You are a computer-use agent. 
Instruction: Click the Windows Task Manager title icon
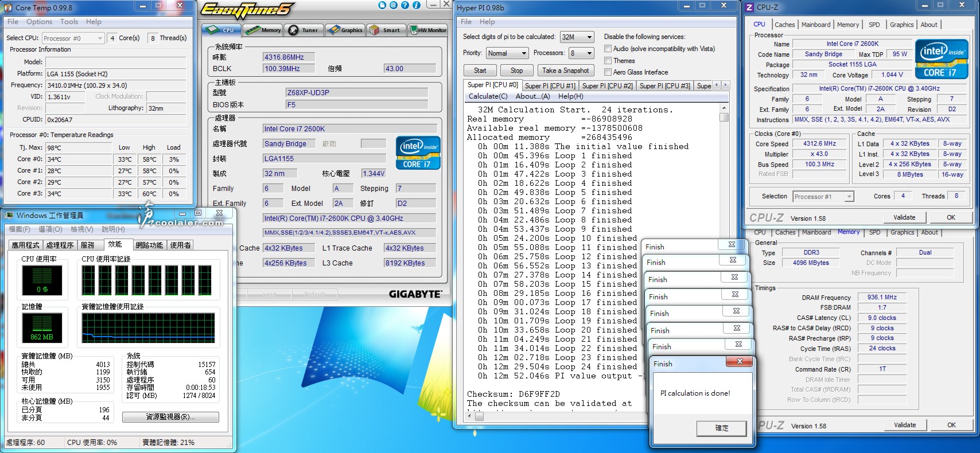[x=9, y=216]
